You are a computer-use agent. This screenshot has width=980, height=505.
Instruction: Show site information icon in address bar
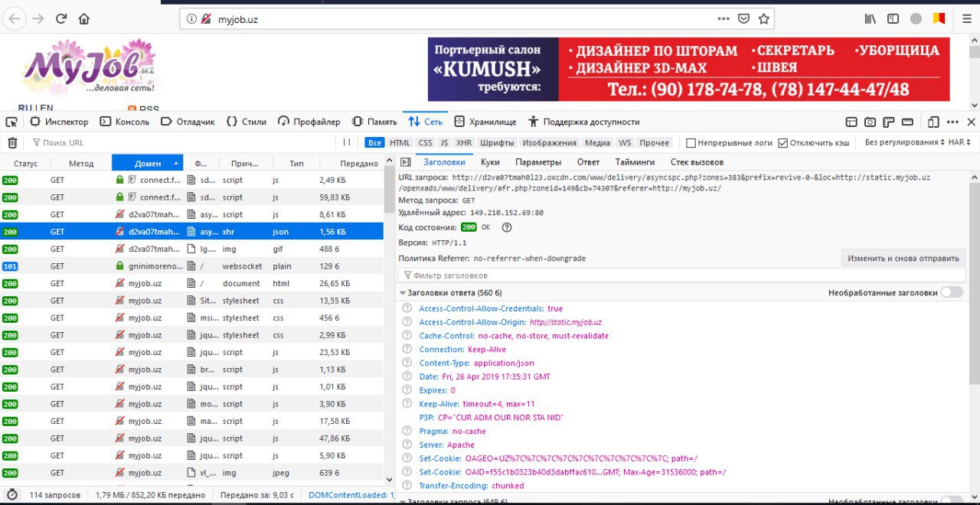[x=191, y=19]
